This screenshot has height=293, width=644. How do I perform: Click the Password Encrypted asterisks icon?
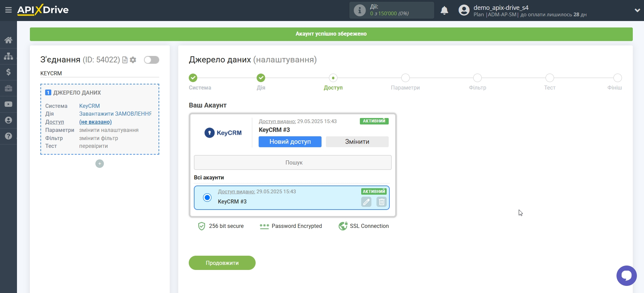point(264,226)
